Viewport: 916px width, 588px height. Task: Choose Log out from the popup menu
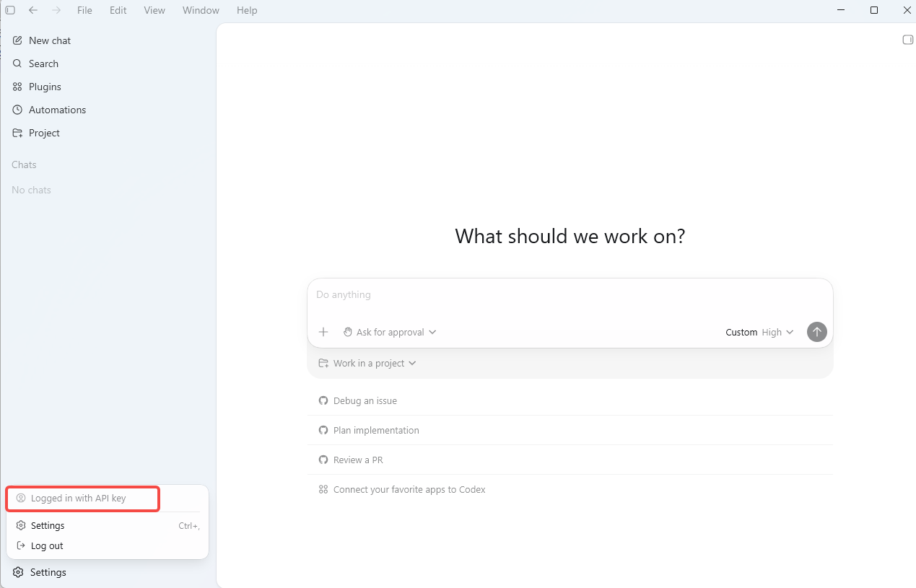coord(108,545)
